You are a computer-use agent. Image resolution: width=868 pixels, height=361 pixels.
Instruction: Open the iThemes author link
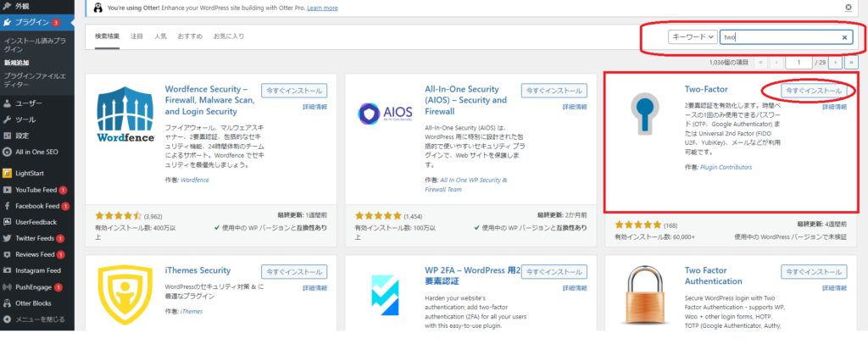(x=192, y=311)
